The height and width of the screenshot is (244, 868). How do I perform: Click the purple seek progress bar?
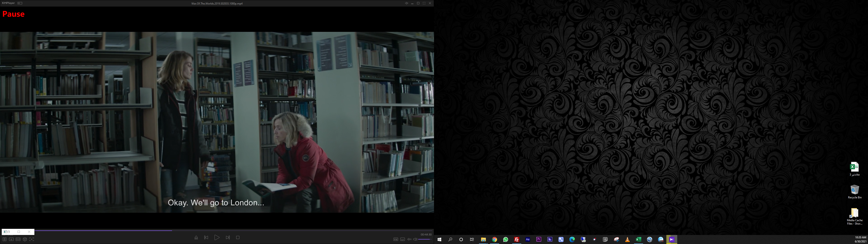101,230
